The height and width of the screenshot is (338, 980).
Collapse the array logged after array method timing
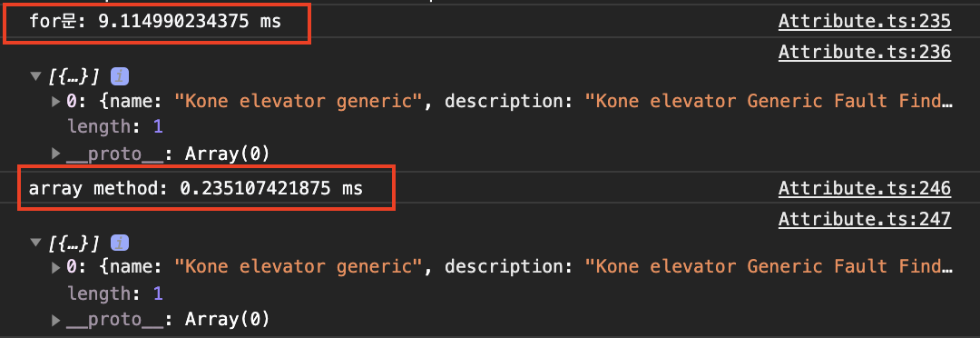point(34,243)
